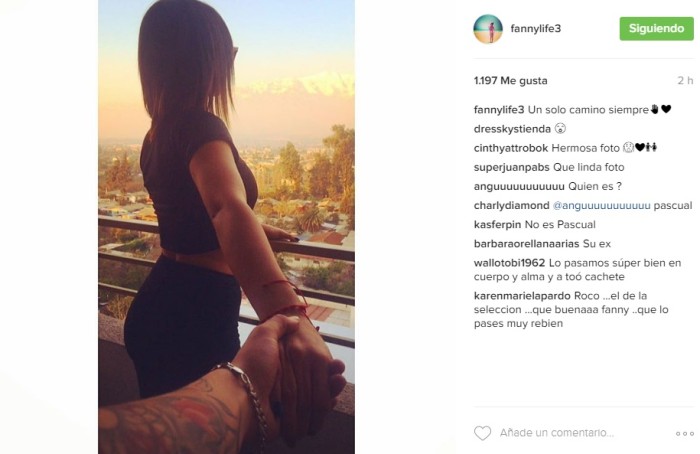Open karenmarielapardo commenter profile

522,296
